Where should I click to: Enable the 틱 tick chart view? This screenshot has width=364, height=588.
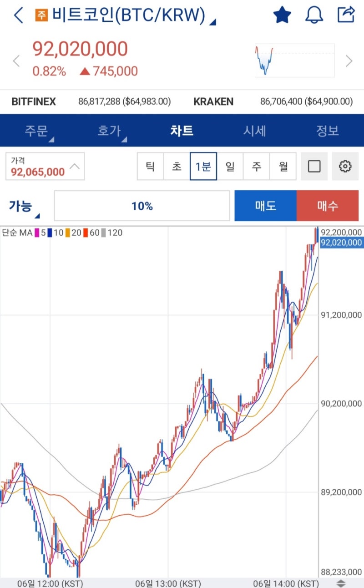[151, 166]
